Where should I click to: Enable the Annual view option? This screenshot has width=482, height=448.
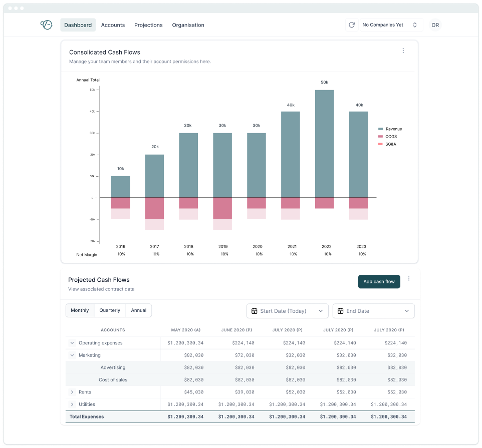138,310
